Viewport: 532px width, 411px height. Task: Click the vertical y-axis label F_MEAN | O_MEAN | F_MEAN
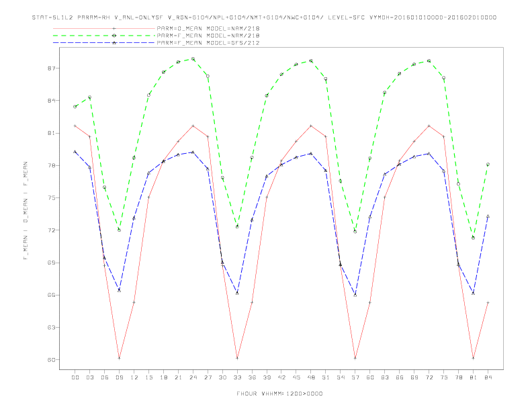tap(26, 211)
